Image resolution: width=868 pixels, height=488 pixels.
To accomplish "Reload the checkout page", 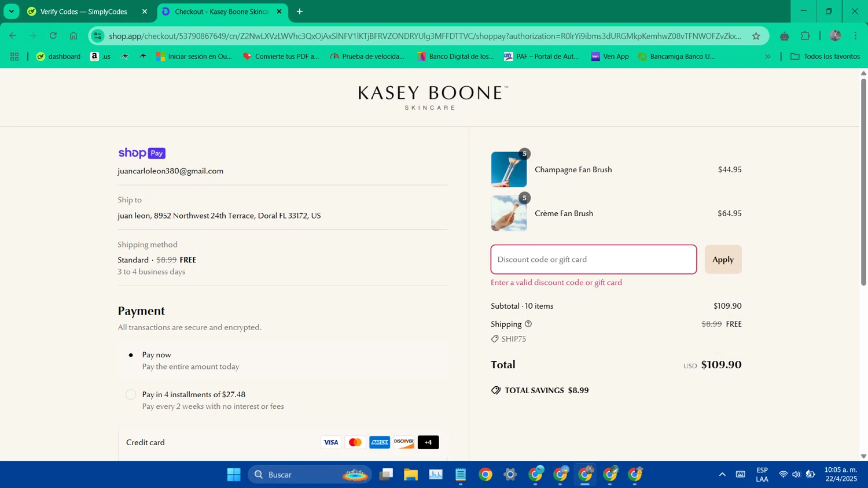I will pos(53,36).
